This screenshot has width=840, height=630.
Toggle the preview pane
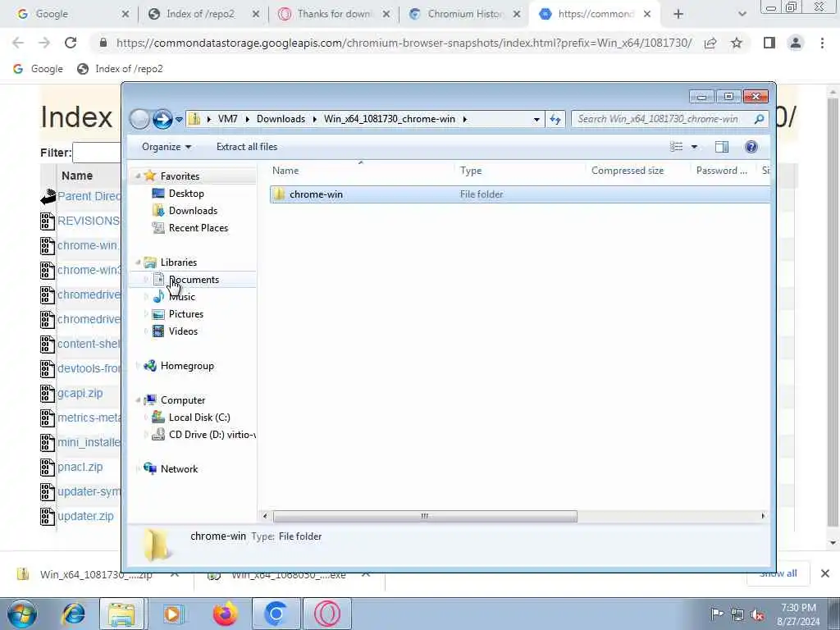click(x=722, y=147)
